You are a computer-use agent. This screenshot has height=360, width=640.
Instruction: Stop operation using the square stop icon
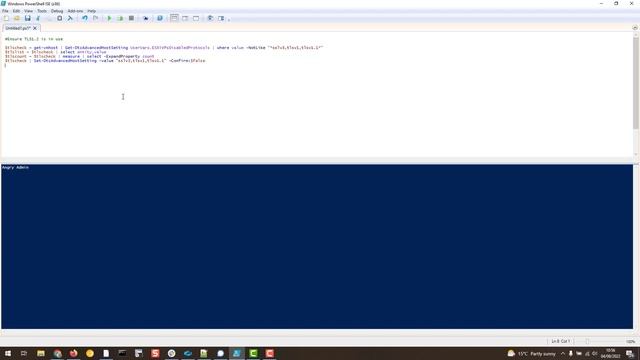[131, 18]
